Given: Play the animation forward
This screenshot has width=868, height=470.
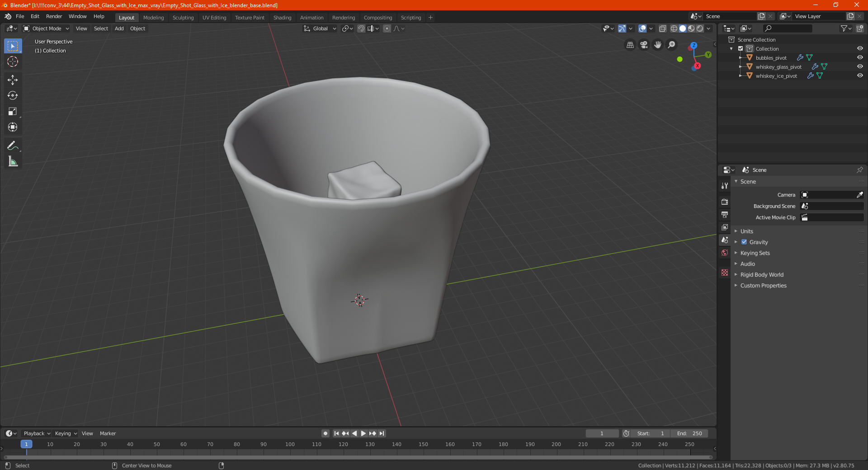Looking at the screenshot, I should 363,433.
